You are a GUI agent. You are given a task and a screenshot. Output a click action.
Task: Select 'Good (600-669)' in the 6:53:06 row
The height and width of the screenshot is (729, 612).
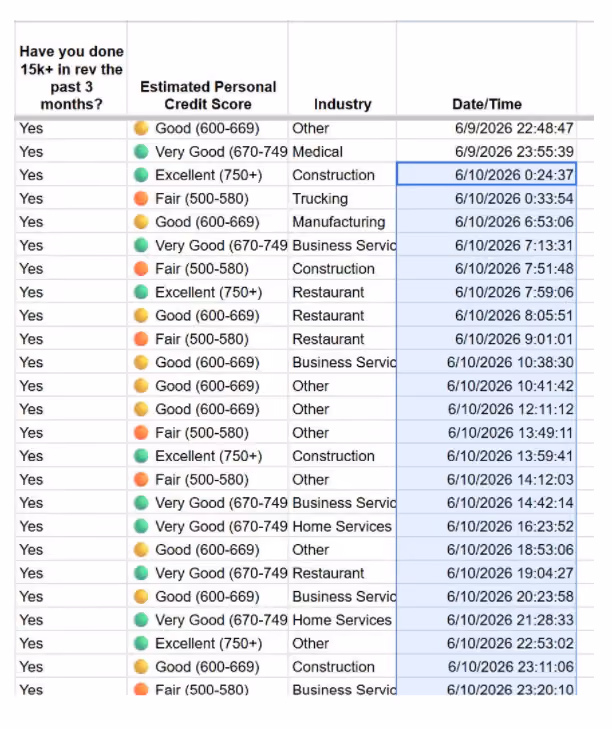coord(207,222)
